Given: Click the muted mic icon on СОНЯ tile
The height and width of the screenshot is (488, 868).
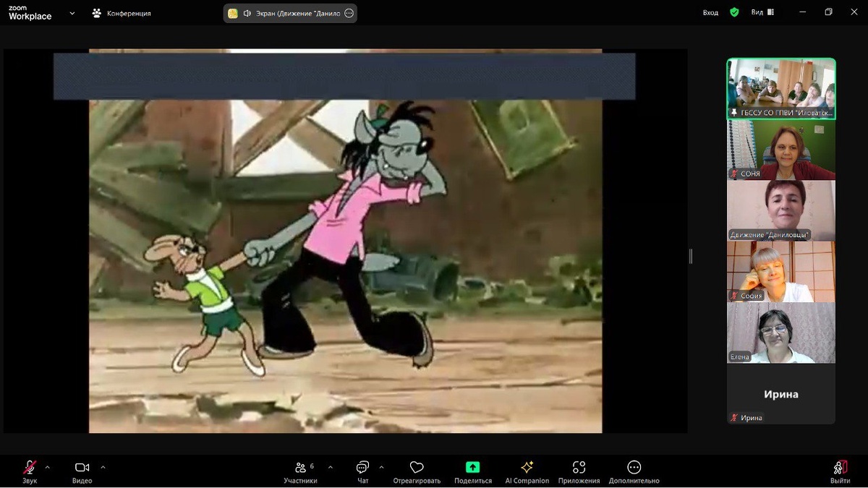Looking at the screenshot, I should click(734, 174).
